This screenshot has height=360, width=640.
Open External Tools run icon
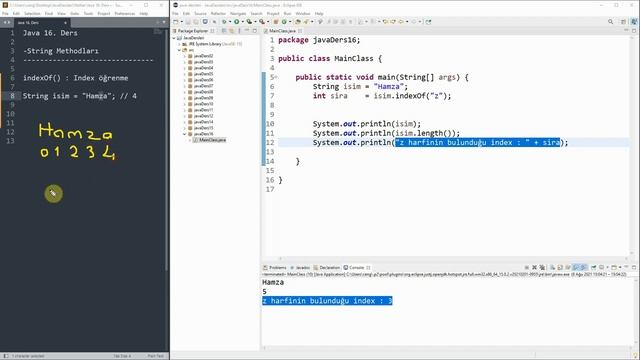[x=261, y=22]
